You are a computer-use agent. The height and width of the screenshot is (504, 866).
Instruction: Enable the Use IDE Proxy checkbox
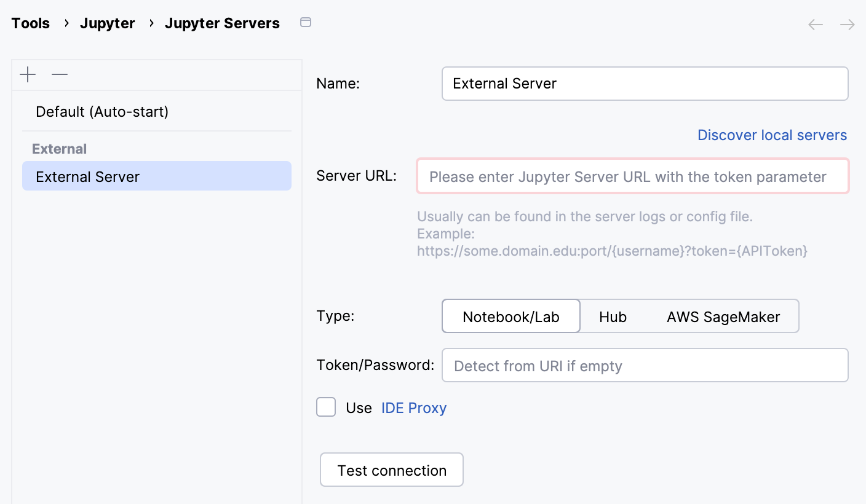pyautogui.click(x=326, y=407)
